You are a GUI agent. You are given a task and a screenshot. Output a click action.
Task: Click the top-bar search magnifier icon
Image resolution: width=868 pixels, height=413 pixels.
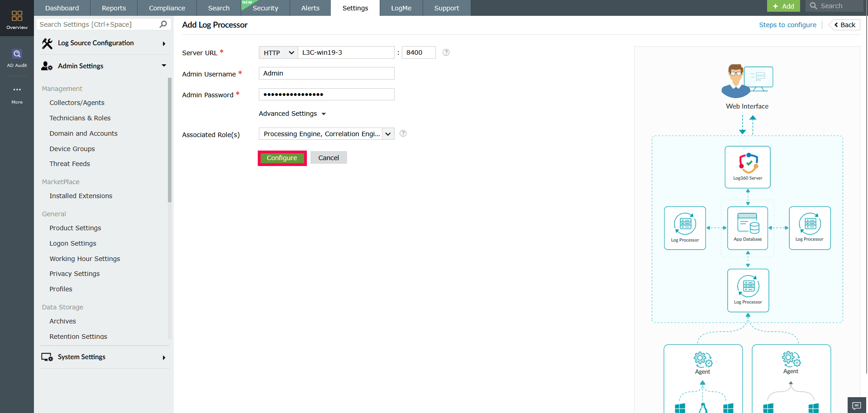pos(814,6)
